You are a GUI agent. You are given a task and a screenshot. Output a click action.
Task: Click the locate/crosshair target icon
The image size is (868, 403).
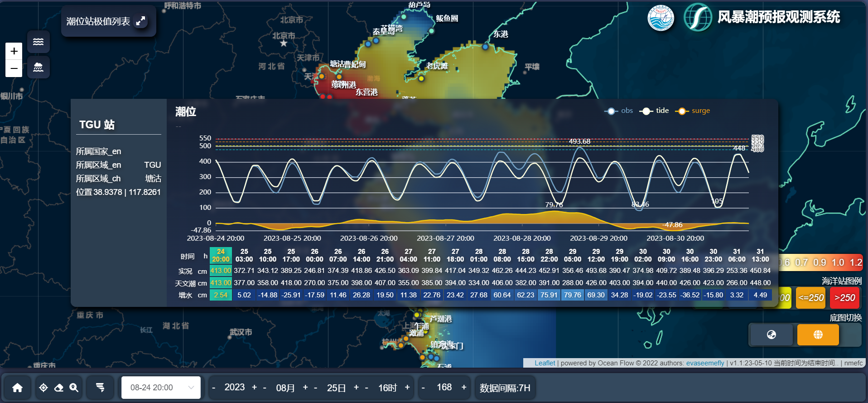tap(43, 388)
